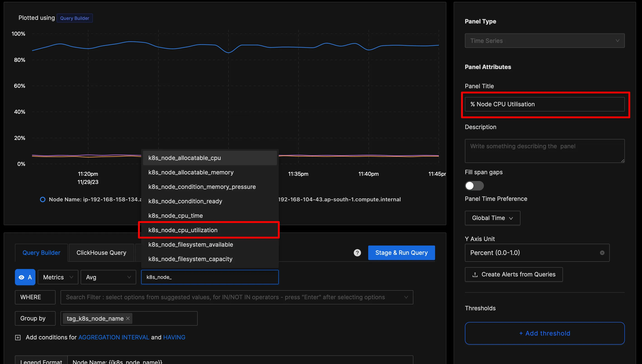Pick k8s_node_filesystem_capacity metric
The image size is (642, 364).
[210, 259]
